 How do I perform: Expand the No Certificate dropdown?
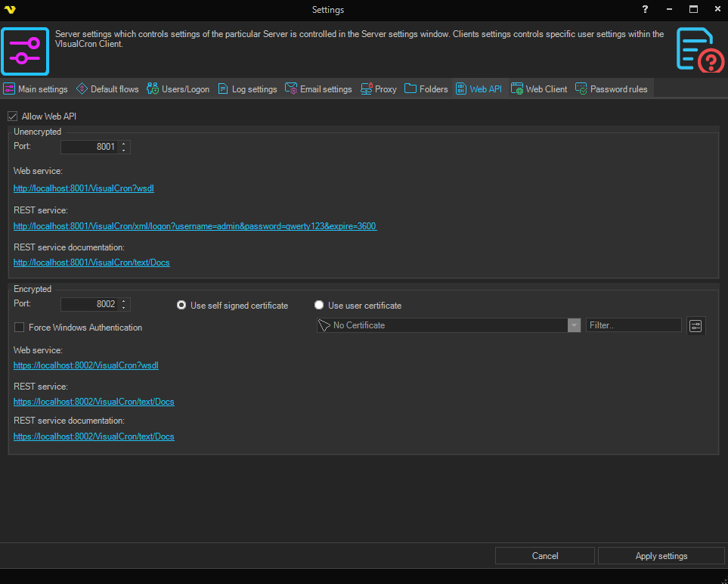tap(575, 325)
